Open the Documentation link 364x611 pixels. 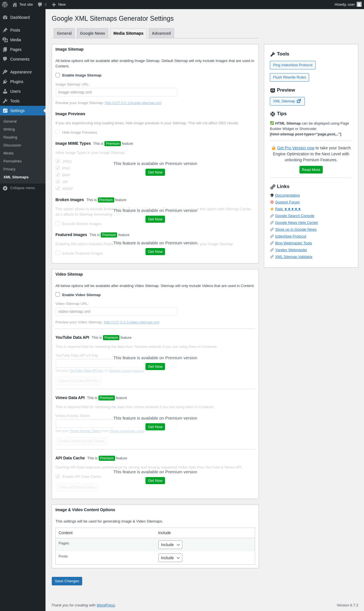[x=288, y=195]
